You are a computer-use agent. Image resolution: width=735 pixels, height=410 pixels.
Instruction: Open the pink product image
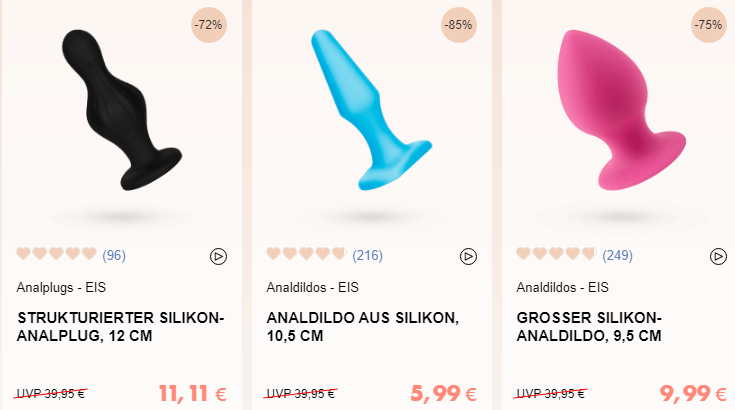622,110
